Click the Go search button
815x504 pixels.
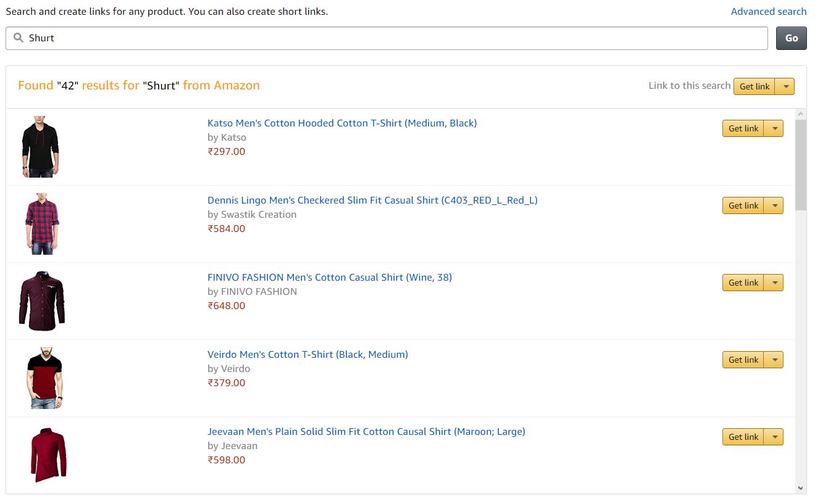click(x=792, y=38)
